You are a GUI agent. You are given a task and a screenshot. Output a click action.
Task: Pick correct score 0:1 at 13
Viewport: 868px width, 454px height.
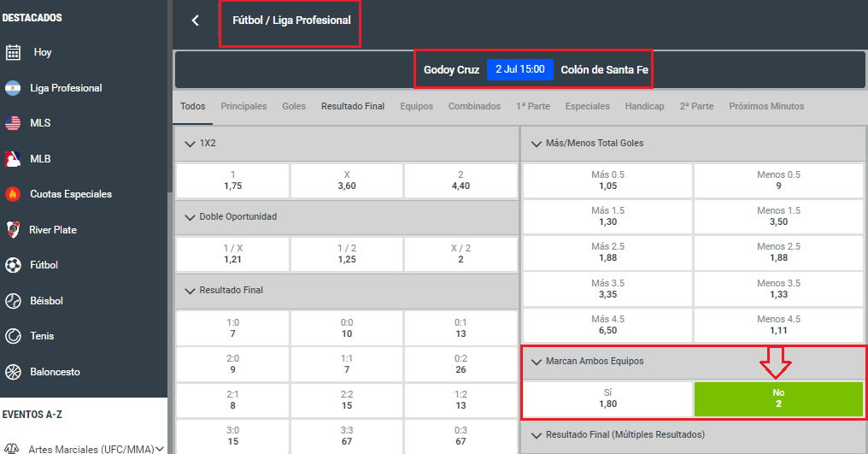[460, 327]
